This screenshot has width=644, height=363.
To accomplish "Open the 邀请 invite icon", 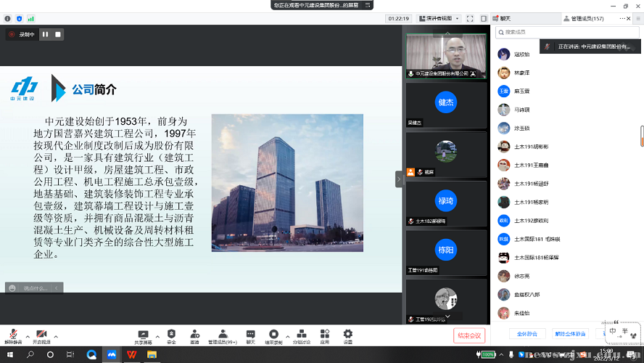I will (x=194, y=336).
